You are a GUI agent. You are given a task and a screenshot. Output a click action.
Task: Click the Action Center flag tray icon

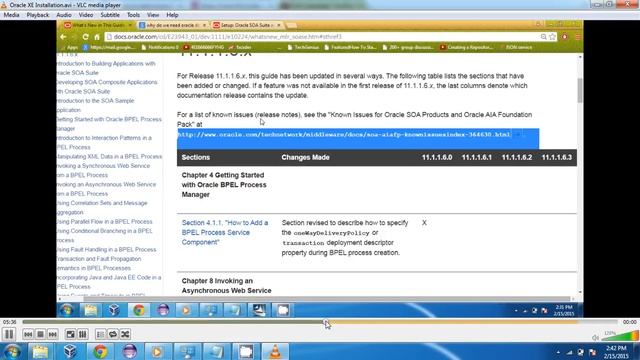pyautogui.click(x=593, y=352)
